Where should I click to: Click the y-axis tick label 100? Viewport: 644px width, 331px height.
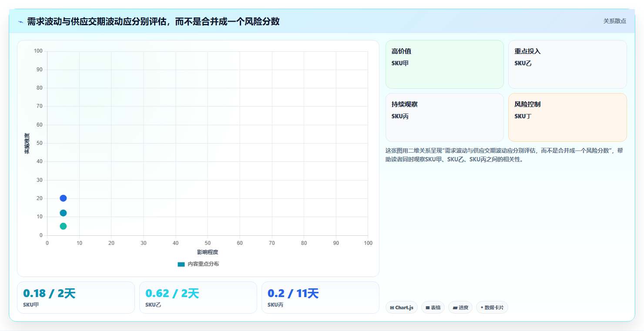click(38, 51)
